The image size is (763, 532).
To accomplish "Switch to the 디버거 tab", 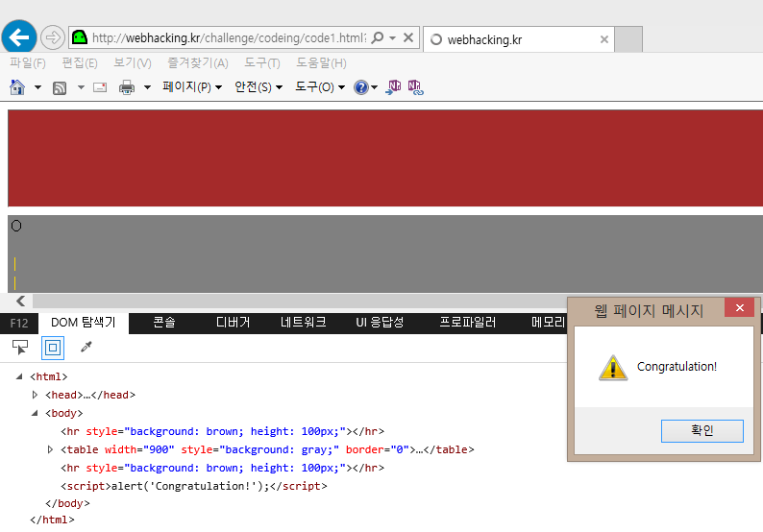I will click(x=234, y=323).
